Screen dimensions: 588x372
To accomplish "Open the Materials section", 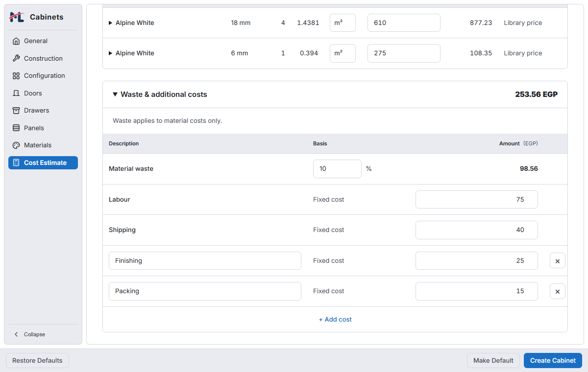I will click(43, 145).
